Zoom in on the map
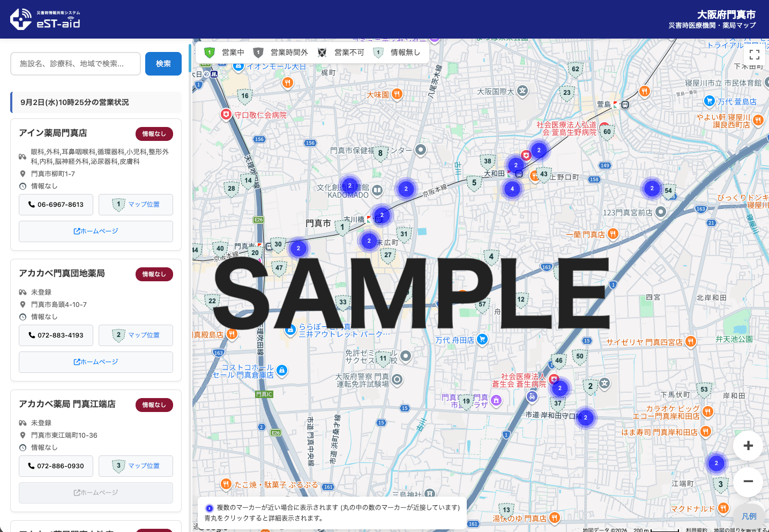The image size is (769, 532). coord(748,446)
